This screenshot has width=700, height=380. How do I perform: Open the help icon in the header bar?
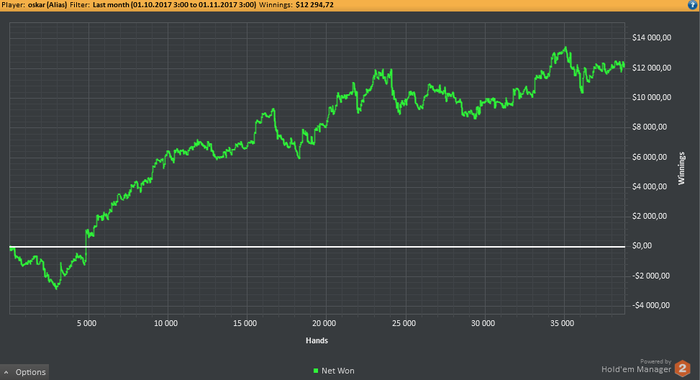tap(692, 5)
